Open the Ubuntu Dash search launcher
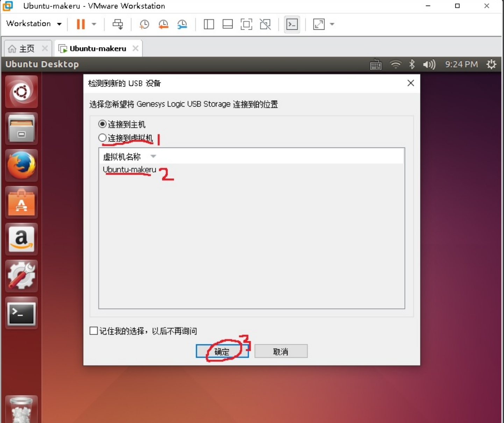This screenshot has width=504, height=423. point(22,92)
